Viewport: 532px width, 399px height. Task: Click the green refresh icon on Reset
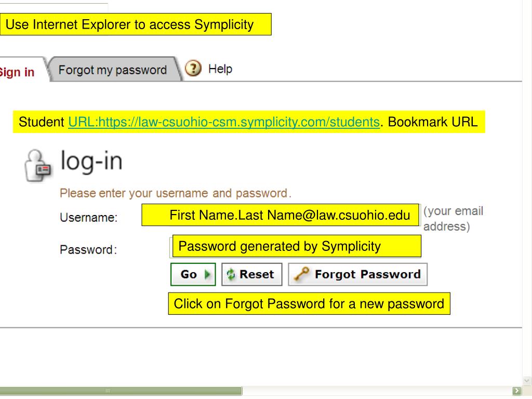[231, 274]
